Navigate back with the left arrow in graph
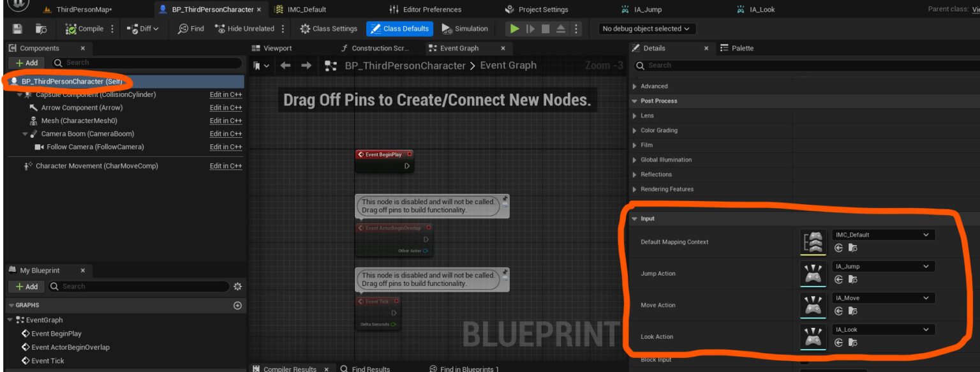The width and height of the screenshot is (980, 372). [285, 66]
